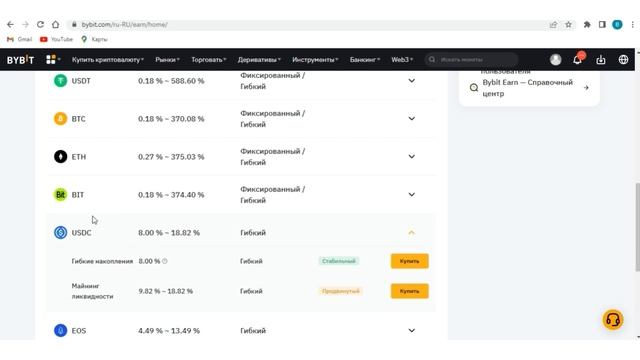Click the Гибкие накопления label
Viewport: 640px width, 360px height.
click(102, 261)
